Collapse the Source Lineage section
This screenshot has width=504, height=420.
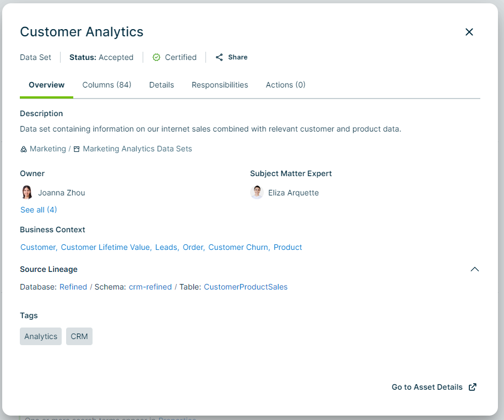coord(474,269)
